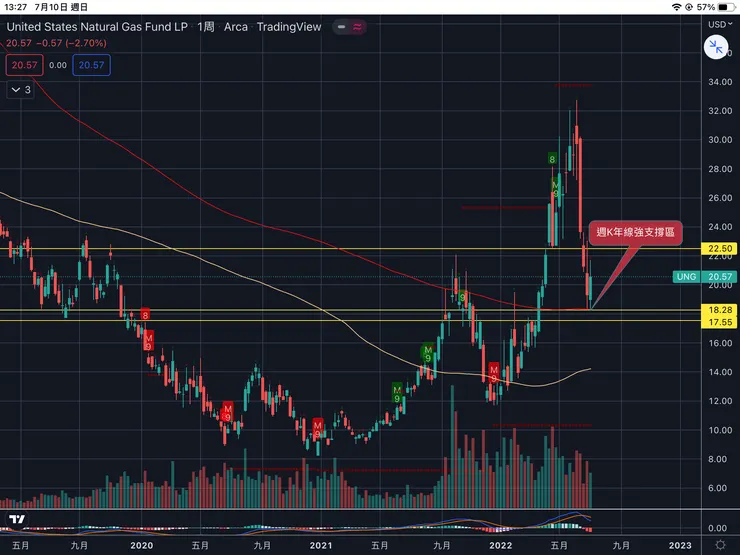Click the 2023 label on time axis
The height and width of the screenshot is (555, 740).
click(x=680, y=546)
